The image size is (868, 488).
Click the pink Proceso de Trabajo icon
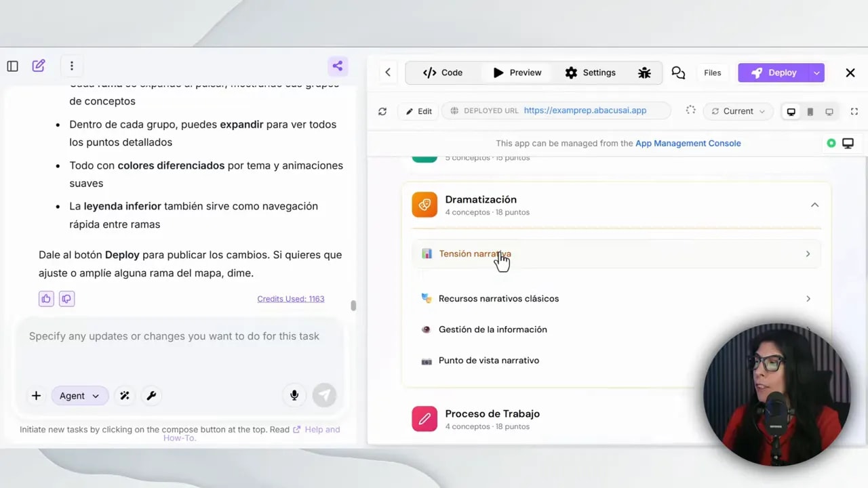click(x=425, y=419)
